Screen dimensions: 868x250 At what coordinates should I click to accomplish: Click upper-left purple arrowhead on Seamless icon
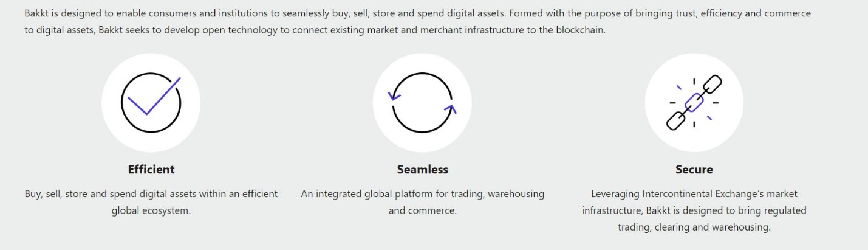tap(395, 95)
